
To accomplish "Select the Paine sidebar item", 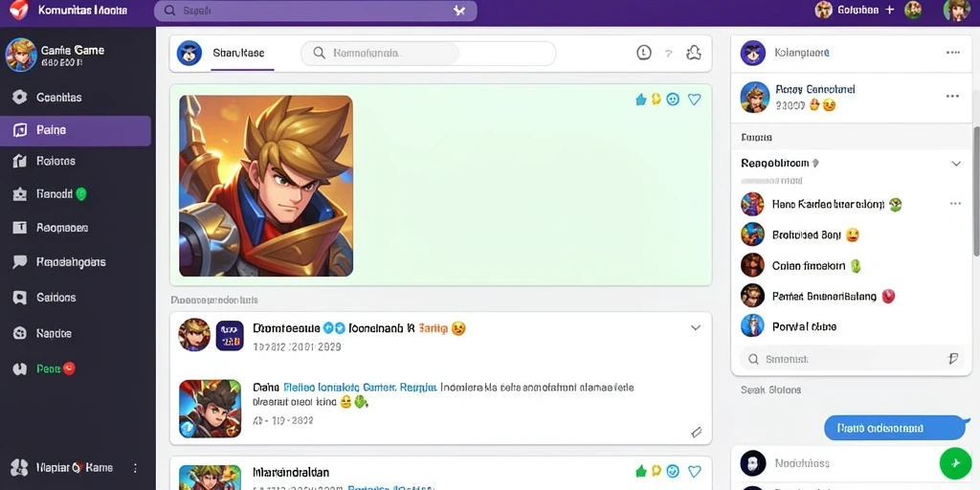I will click(75, 130).
